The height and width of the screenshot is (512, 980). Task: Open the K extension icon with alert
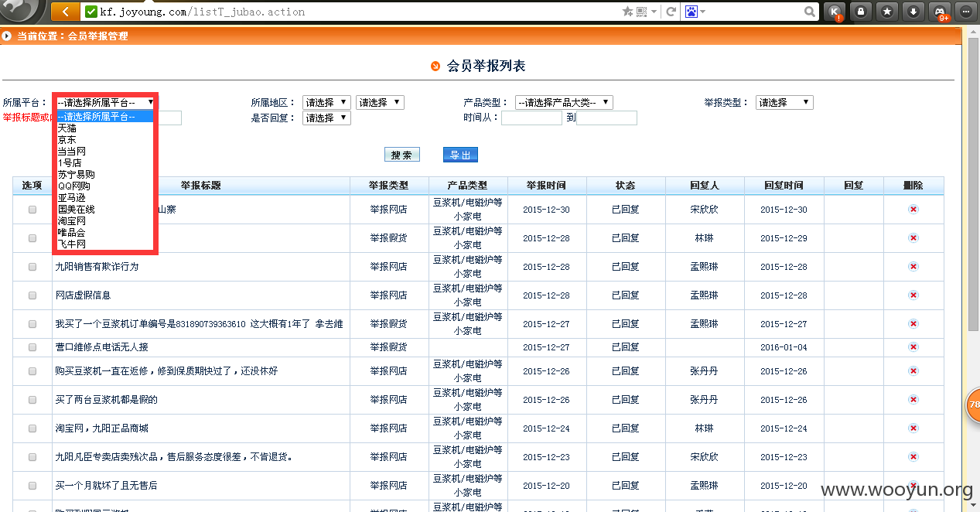(x=835, y=12)
